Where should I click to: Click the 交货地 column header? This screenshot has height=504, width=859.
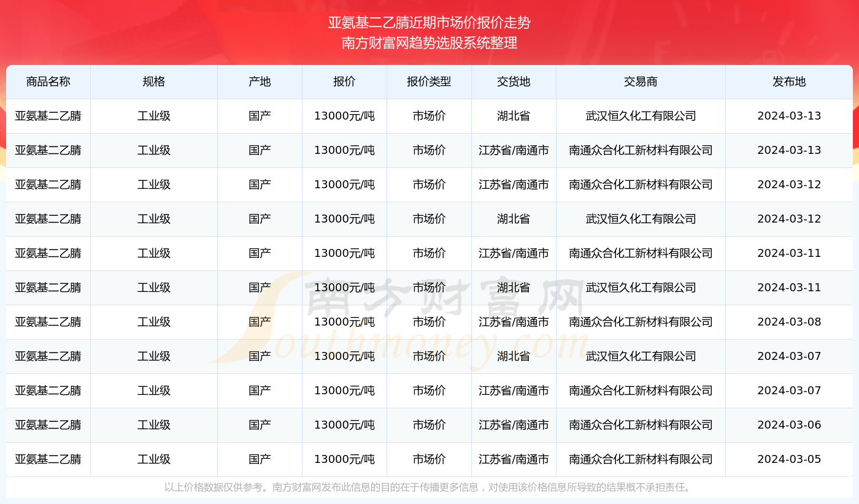pos(514,82)
